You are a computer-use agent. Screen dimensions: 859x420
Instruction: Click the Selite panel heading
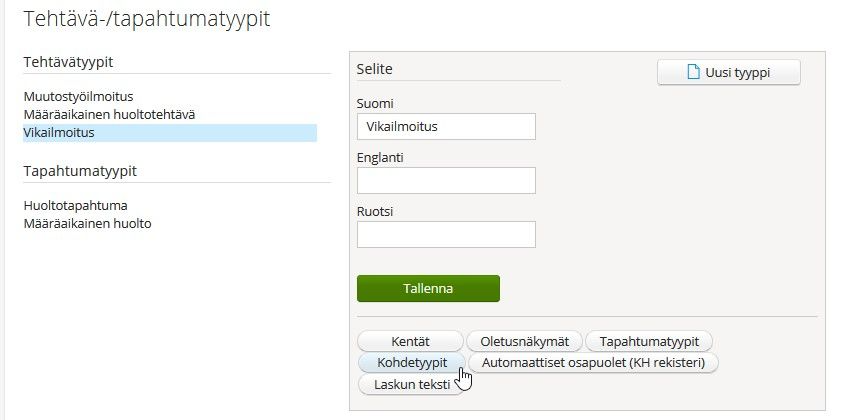click(375, 69)
